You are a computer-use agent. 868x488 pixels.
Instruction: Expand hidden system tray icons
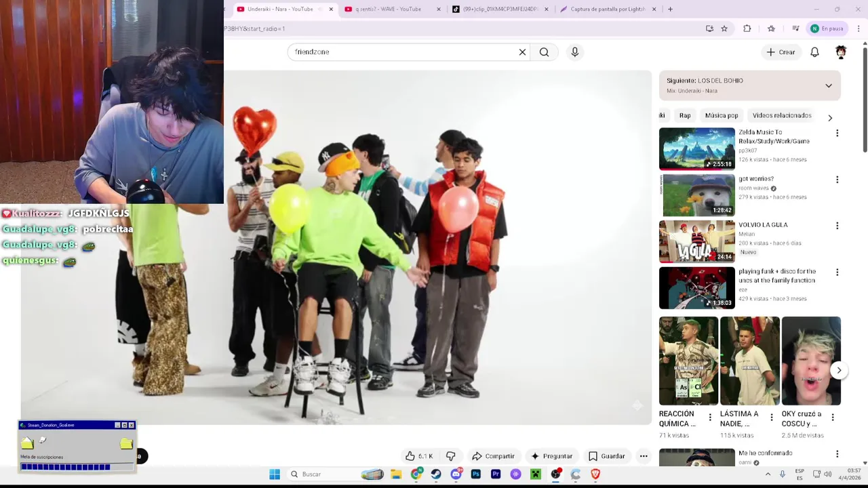coord(768,474)
